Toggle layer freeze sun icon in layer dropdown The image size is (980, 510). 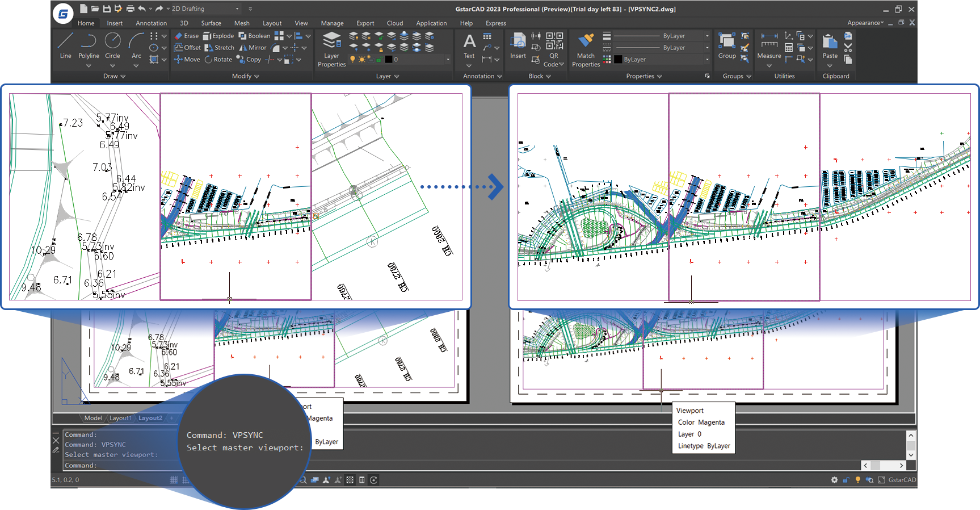pos(361,59)
